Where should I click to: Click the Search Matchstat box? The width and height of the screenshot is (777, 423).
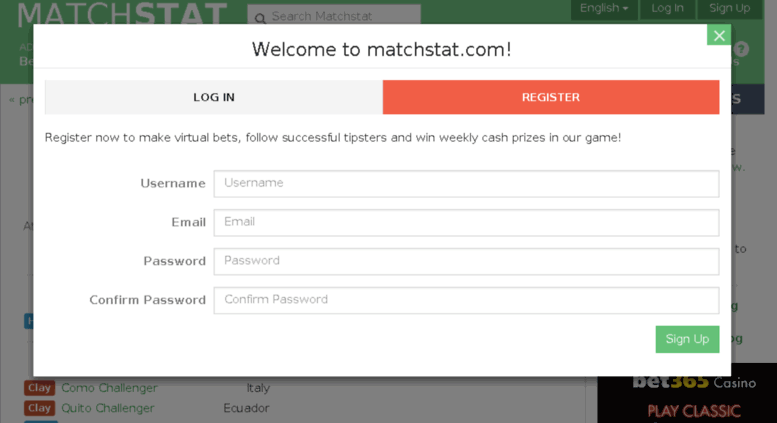[334, 15]
